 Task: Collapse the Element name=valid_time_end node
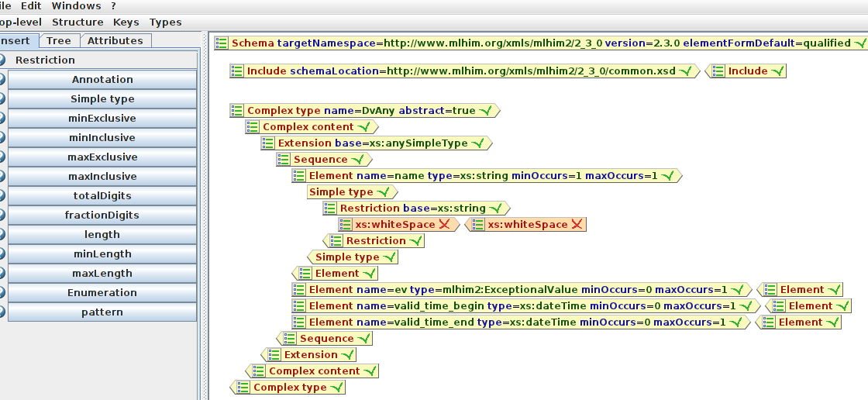point(299,322)
